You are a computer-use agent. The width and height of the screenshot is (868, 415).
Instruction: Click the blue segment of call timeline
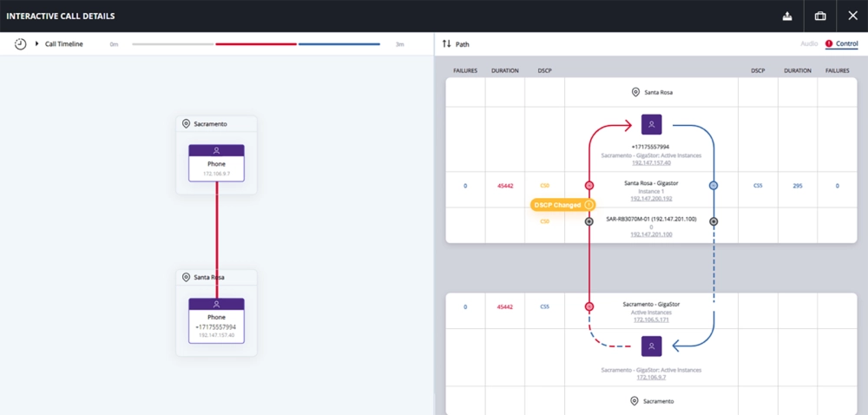coord(339,43)
